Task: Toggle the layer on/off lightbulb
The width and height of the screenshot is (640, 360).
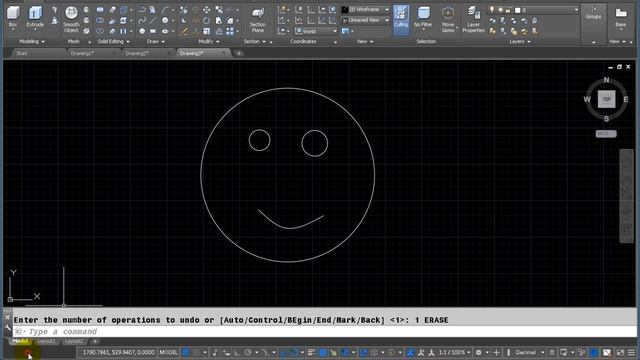Action: coord(492,10)
